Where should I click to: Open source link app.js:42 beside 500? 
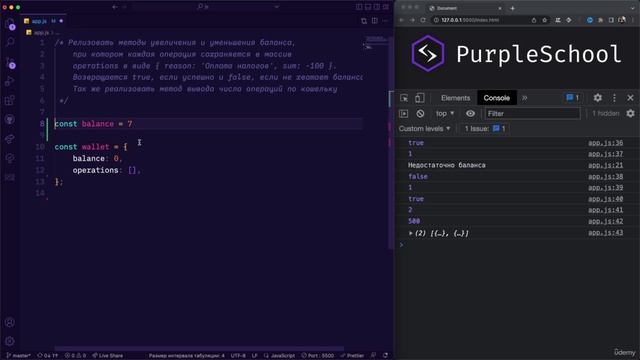tap(605, 221)
